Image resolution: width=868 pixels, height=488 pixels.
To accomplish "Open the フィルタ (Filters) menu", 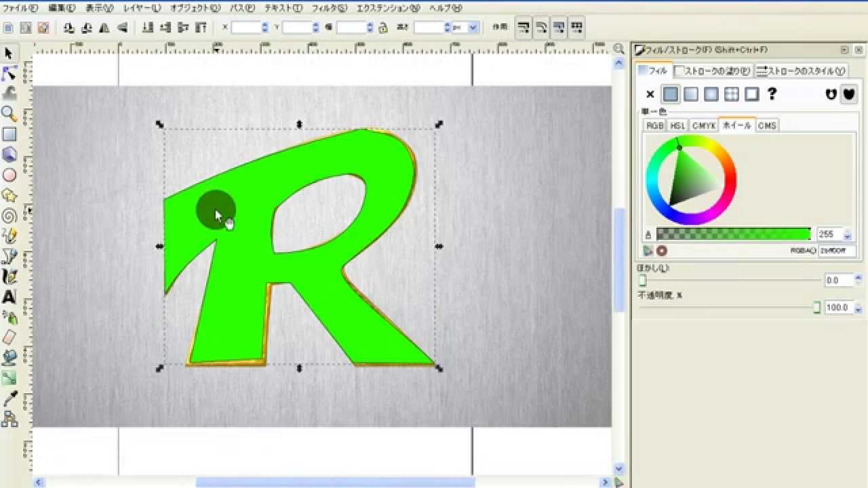I will [329, 8].
